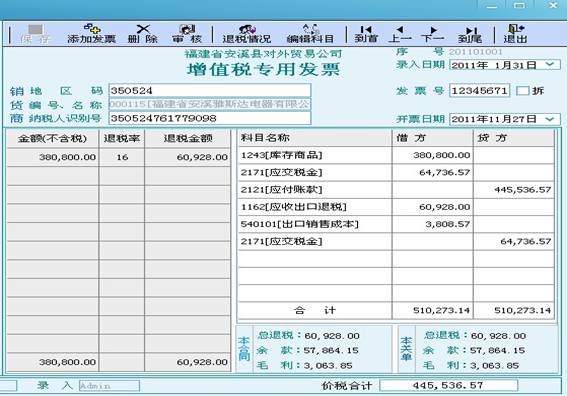This screenshot has height=396, width=567.
Task: Go to next record 下一
Action: click(x=432, y=34)
